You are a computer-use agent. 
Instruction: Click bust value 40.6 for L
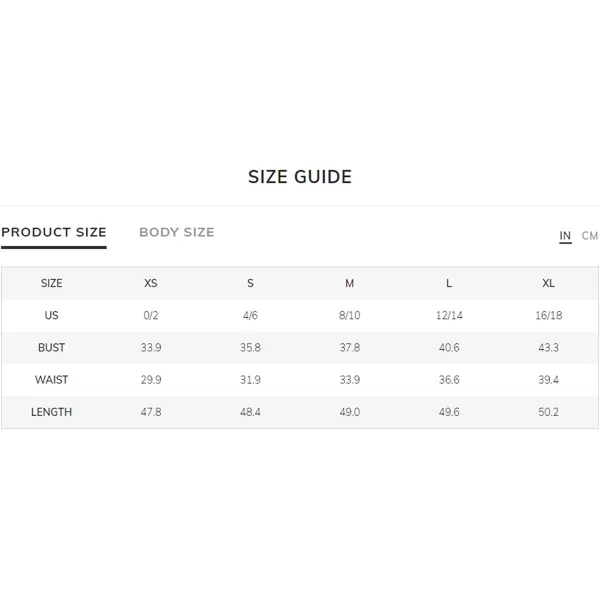pos(449,347)
